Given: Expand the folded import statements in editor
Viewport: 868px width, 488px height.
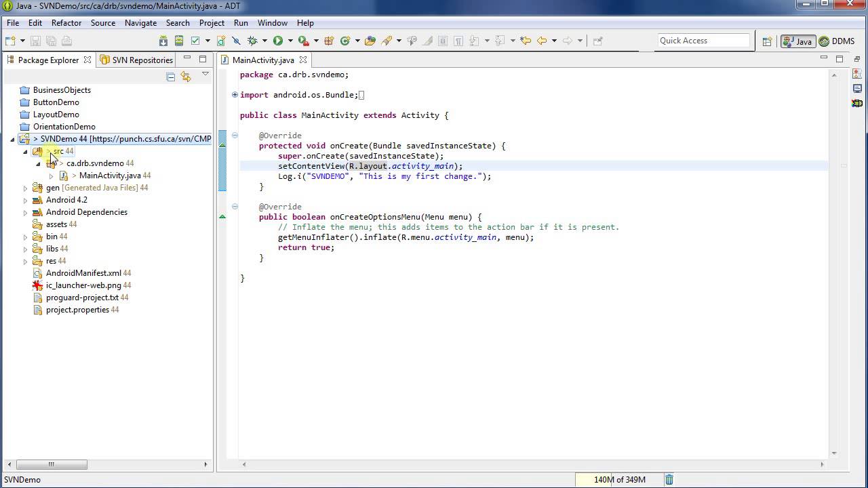Looking at the screenshot, I should tap(235, 95).
